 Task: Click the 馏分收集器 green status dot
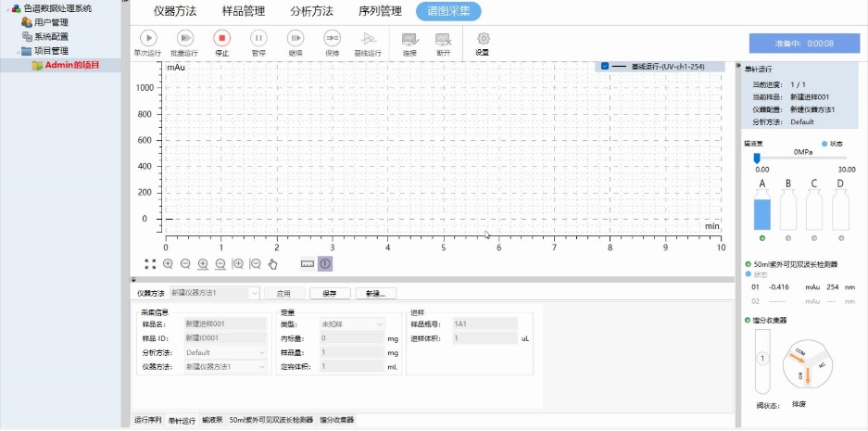tap(748, 320)
